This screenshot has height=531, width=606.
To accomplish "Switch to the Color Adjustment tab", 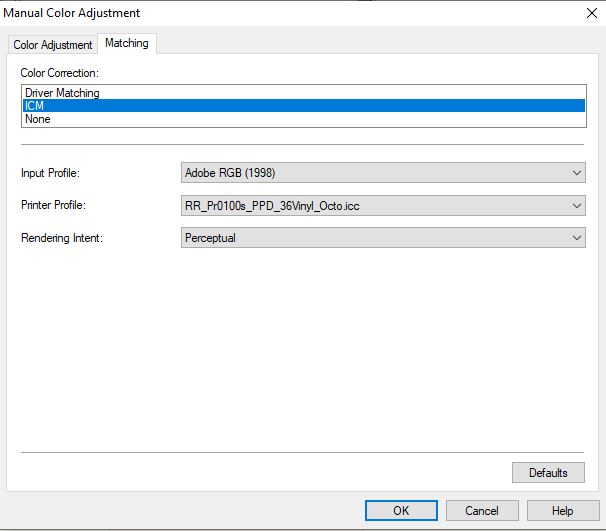I will 53,45.
